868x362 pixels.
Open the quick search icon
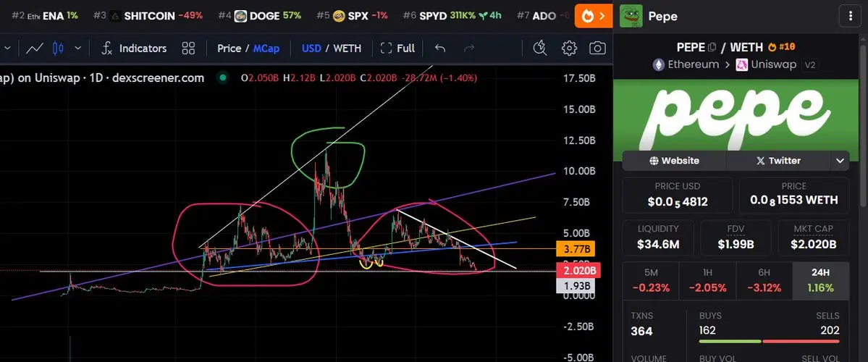(540, 49)
